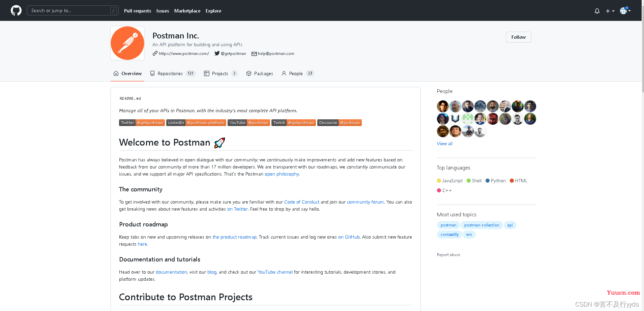Viewport: 644px width, 311px height.
Task: Click the feature requests here link
Action: pyautogui.click(x=142, y=244)
